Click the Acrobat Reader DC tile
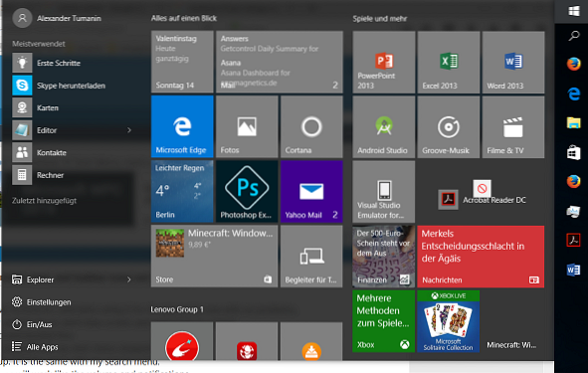The image size is (588, 373). point(482,199)
